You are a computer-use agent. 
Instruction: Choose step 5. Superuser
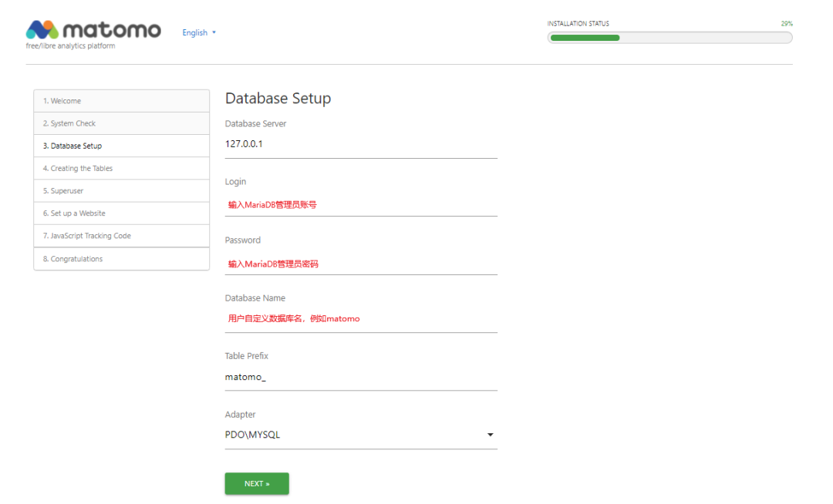click(x=122, y=190)
